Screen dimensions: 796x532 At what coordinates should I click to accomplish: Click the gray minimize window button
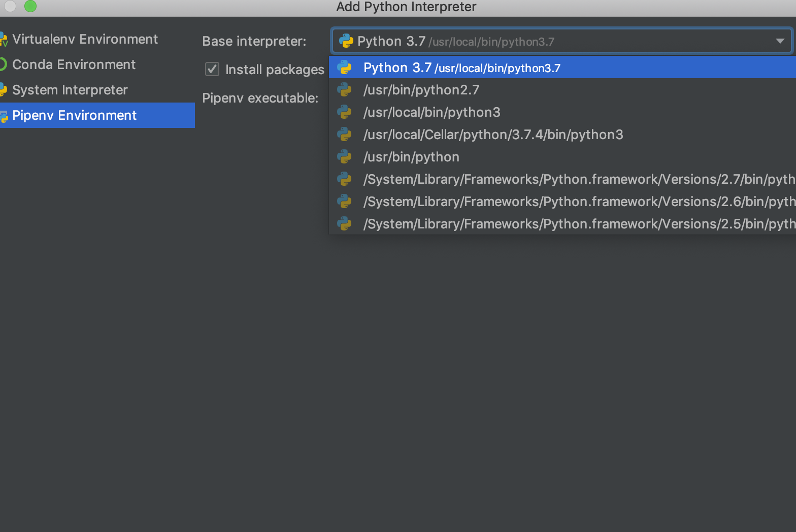click(10, 6)
